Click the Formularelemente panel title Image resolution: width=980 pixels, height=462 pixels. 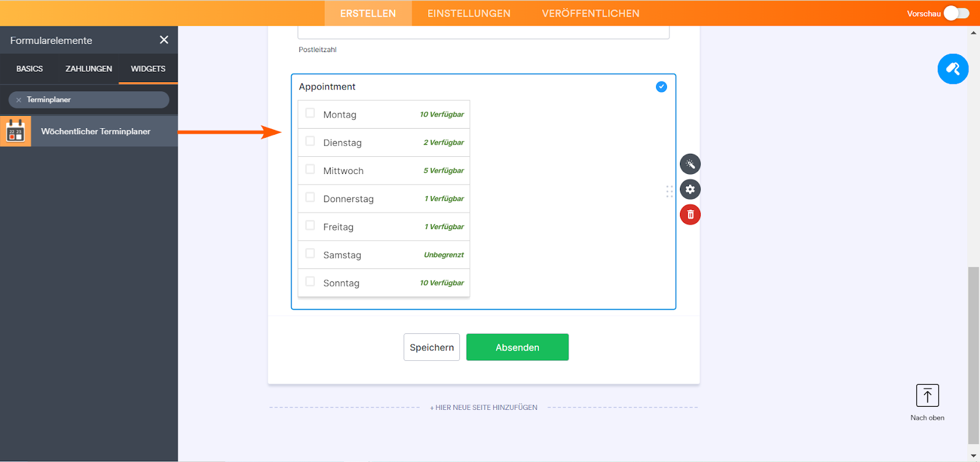[51, 40]
